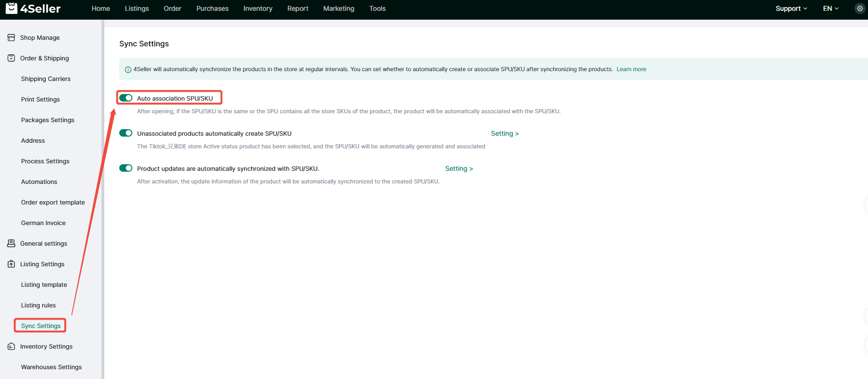868x379 pixels.
Task: Click the General settings icon
Action: pos(11,243)
